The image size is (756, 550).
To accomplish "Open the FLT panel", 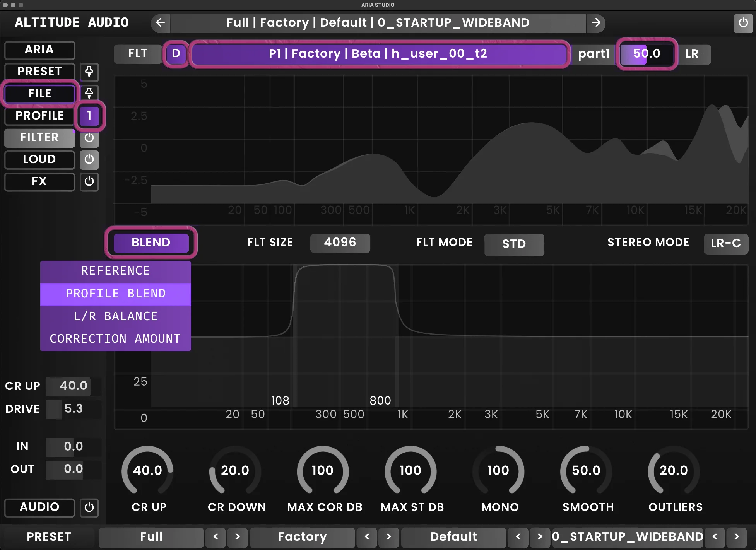I will tap(137, 54).
